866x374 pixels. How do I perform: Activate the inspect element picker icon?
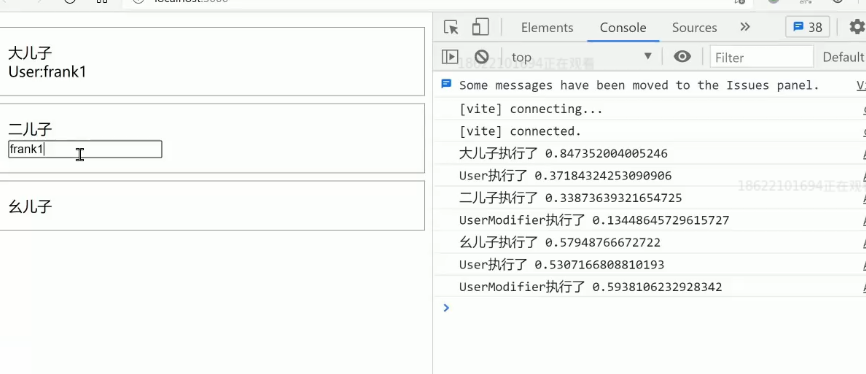click(x=451, y=27)
